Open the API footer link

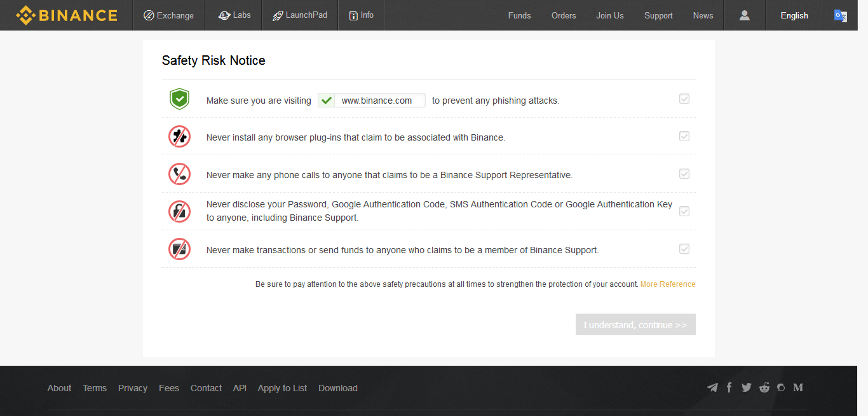(240, 388)
